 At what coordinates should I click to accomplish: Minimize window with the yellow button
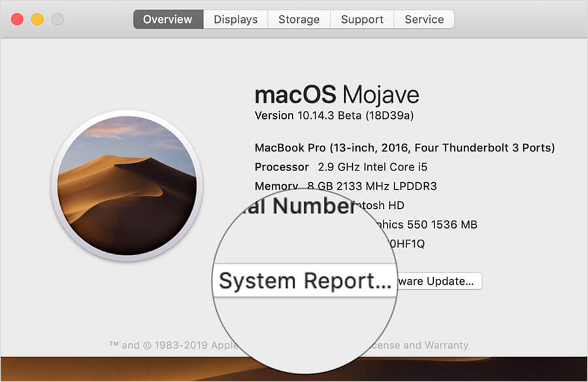[x=37, y=19]
